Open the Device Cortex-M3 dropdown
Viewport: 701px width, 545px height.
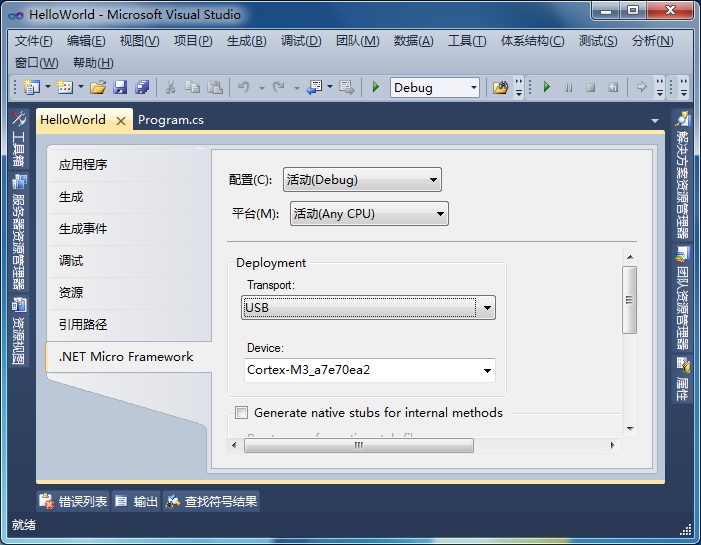(370, 370)
